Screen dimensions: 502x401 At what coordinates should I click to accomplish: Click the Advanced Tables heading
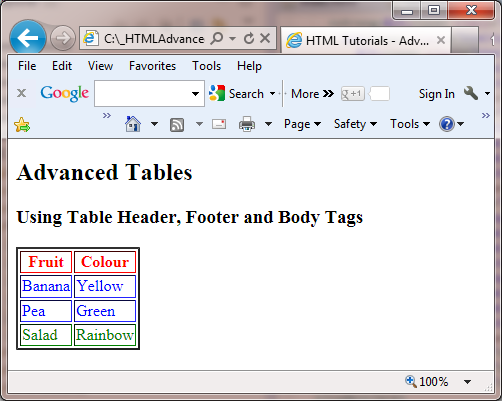104,172
